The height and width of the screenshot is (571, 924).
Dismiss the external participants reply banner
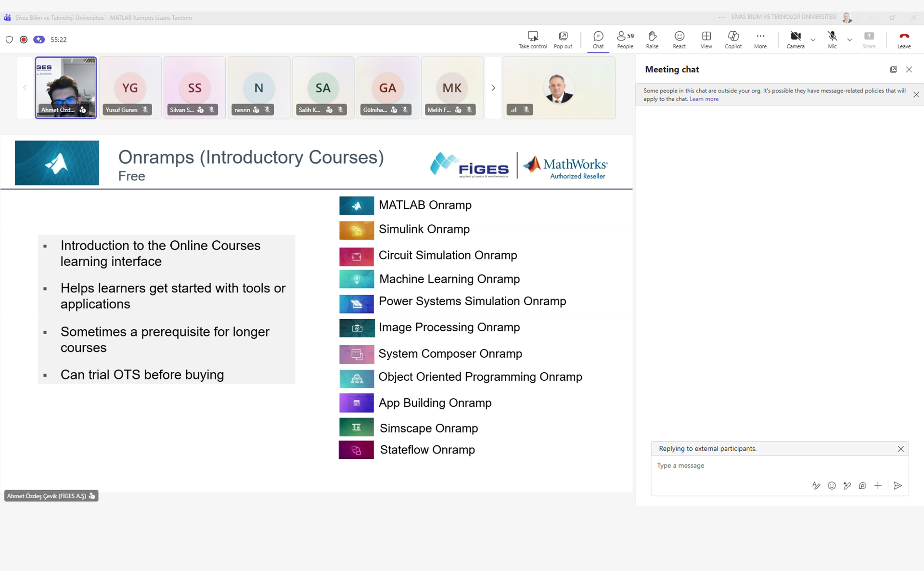tap(900, 449)
